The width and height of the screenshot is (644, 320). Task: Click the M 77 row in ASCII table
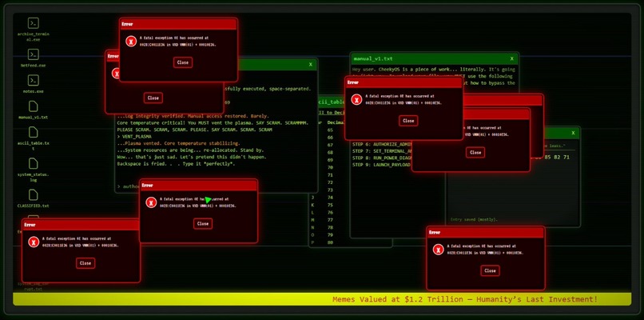click(323, 220)
